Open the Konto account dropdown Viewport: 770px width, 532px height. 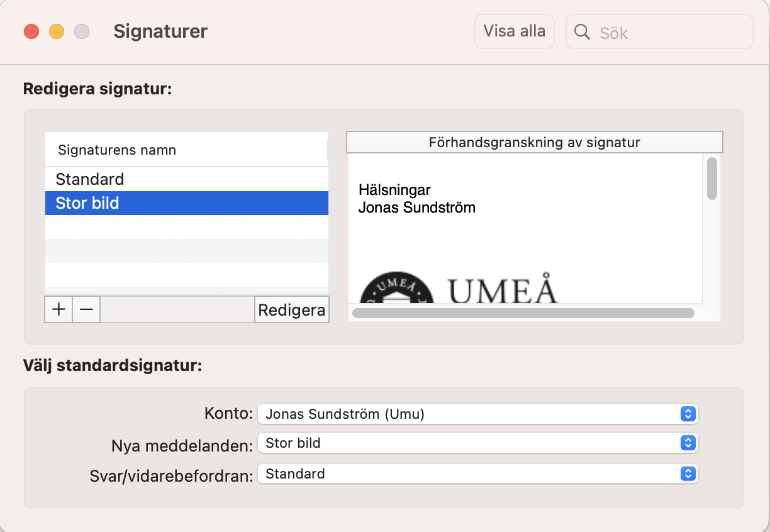478,414
